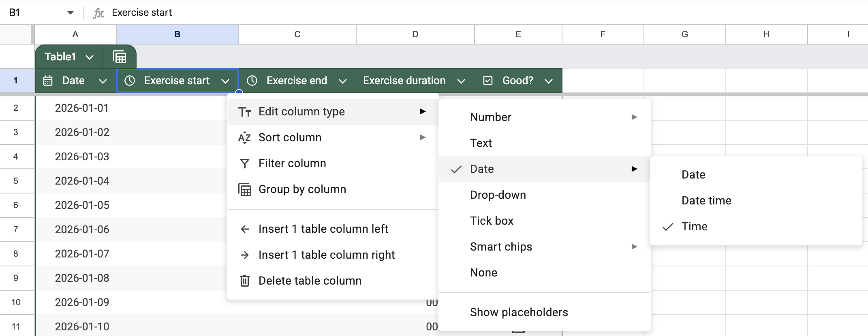
Task: Click the clock icon in Exercise start header
Action: pos(130,81)
